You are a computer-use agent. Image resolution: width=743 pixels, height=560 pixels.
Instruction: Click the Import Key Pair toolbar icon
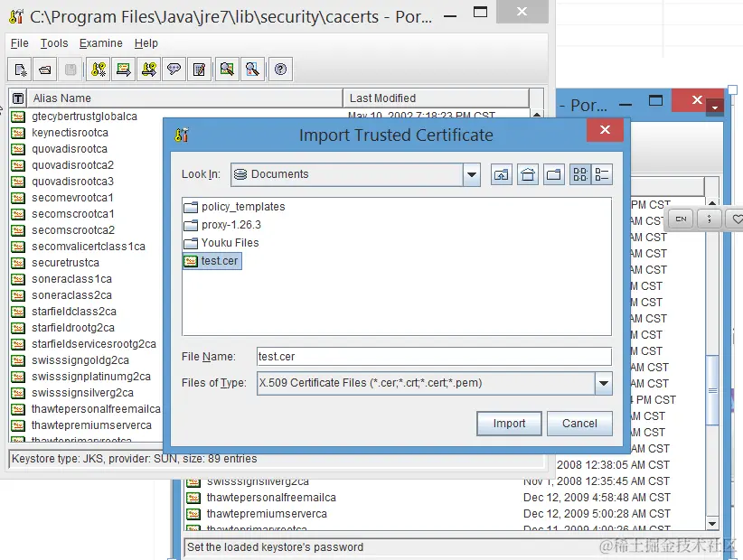[149, 70]
